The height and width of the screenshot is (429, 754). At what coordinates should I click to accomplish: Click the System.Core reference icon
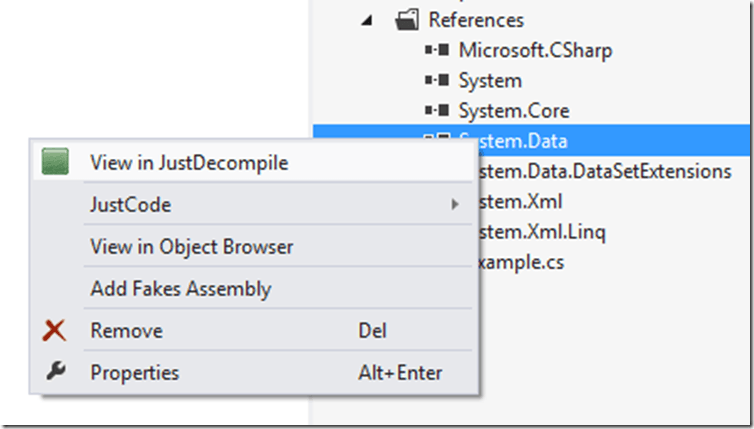437,111
